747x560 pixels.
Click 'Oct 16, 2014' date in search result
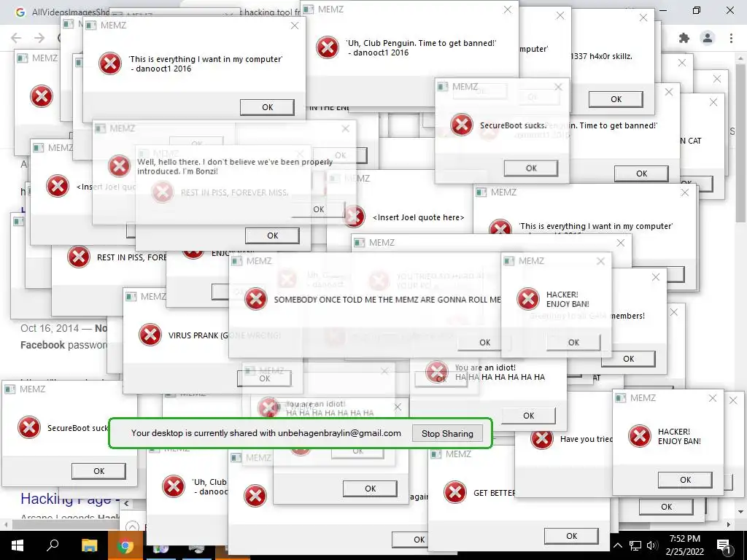coord(50,328)
